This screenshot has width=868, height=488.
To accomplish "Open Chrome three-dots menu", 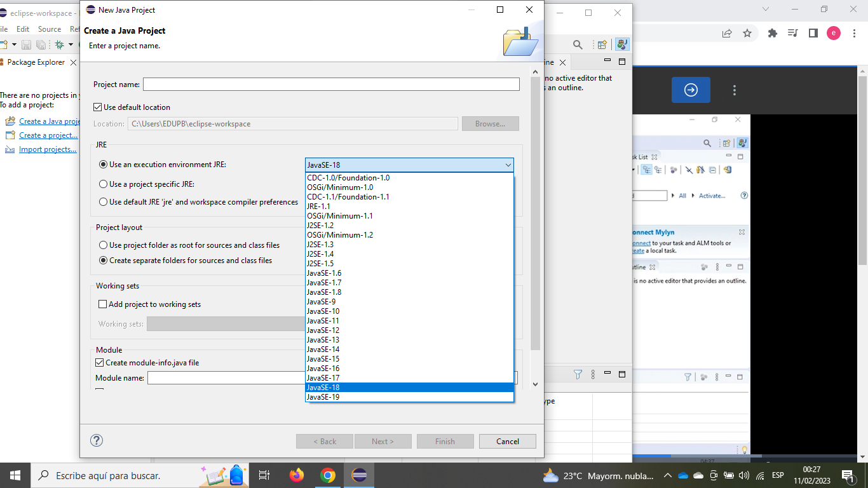I will click(853, 33).
